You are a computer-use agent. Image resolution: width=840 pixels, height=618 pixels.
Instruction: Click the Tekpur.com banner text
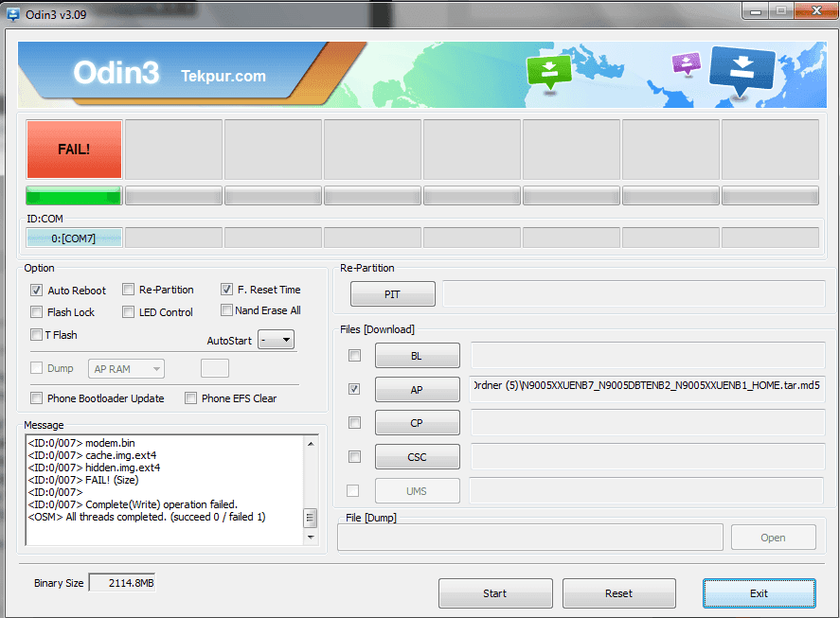point(223,76)
